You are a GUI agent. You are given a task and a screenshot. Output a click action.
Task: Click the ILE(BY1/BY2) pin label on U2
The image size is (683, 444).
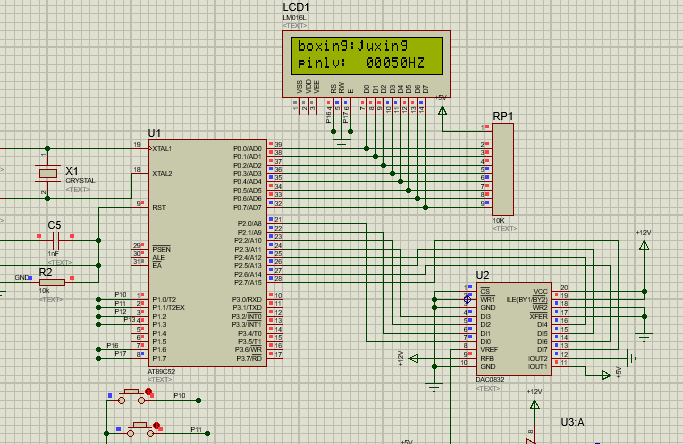click(x=527, y=299)
